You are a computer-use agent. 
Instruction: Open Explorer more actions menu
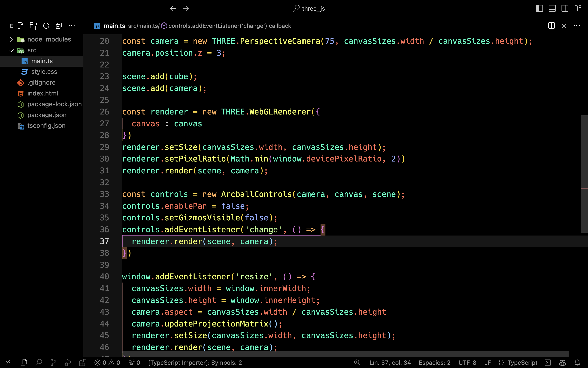coord(72,26)
